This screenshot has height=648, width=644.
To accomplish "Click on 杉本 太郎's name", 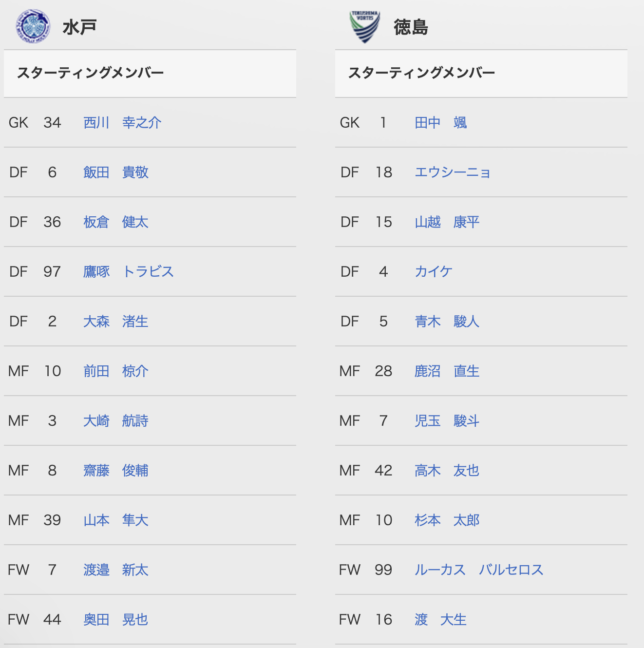I will [x=447, y=520].
